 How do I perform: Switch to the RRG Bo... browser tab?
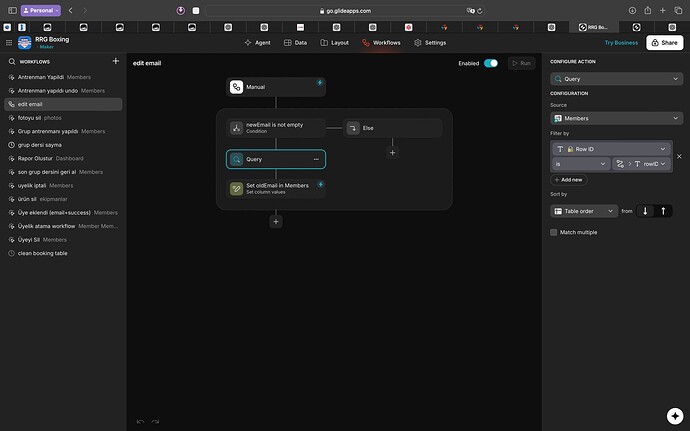[593, 27]
